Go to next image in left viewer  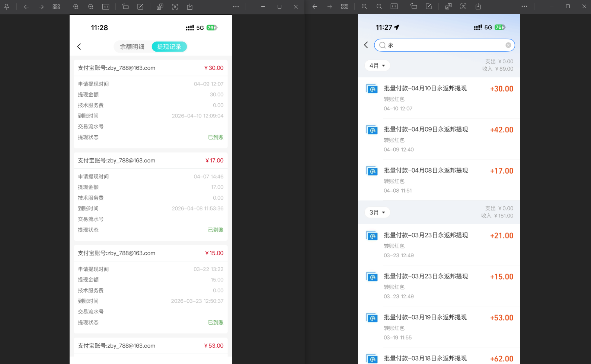(41, 7)
